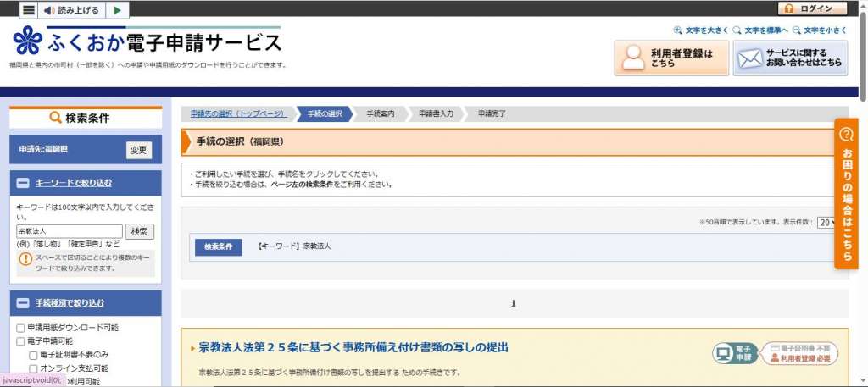868x387 pixels.
Task: Open the 表示件数 dropdown
Action: tap(826, 223)
